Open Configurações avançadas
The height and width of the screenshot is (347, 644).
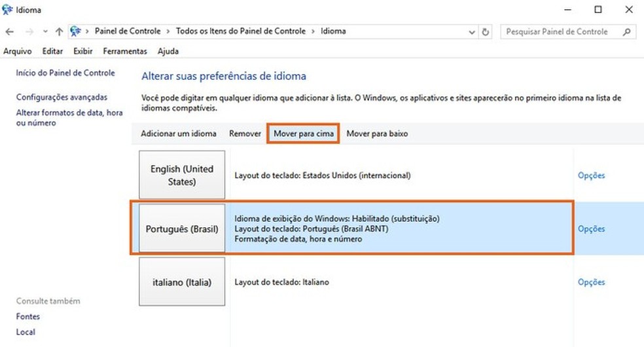62,98
